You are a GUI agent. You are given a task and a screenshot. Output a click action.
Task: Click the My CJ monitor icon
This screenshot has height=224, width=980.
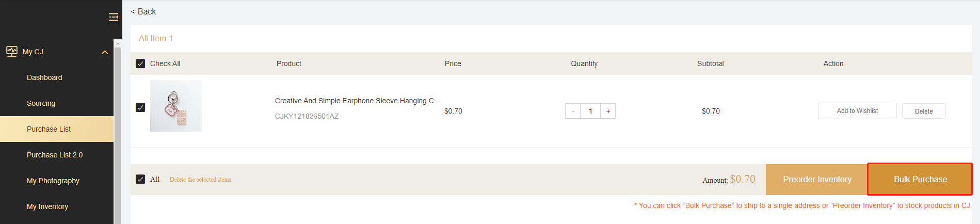pyautogui.click(x=12, y=52)
